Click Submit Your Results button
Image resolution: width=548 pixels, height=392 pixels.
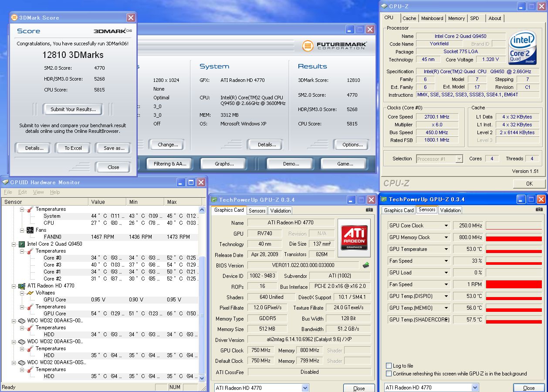(73, 109)
